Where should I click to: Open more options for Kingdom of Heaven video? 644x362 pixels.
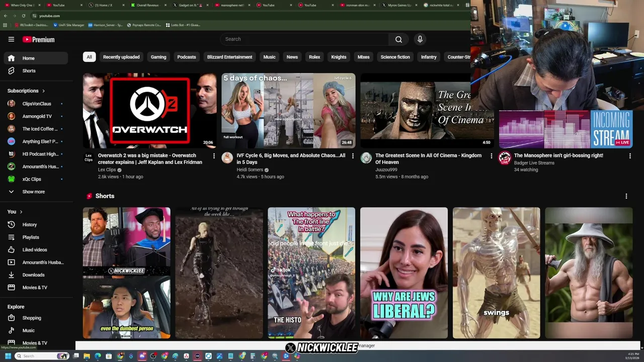coord(492,156)
